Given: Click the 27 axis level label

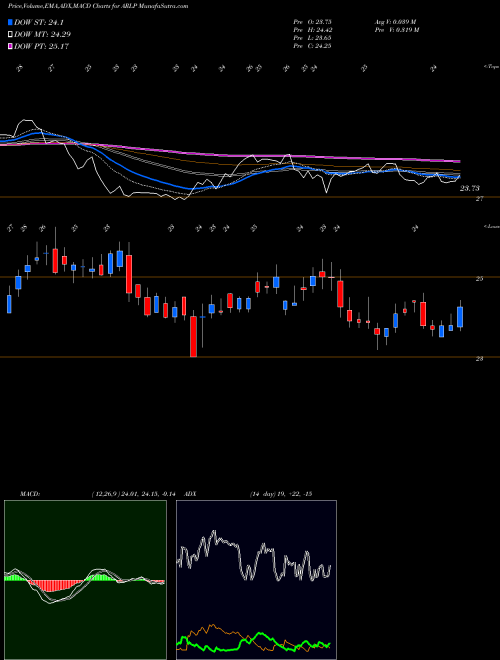Looking at the screenshot, I should pyautogui.click(x=479, y=199).
